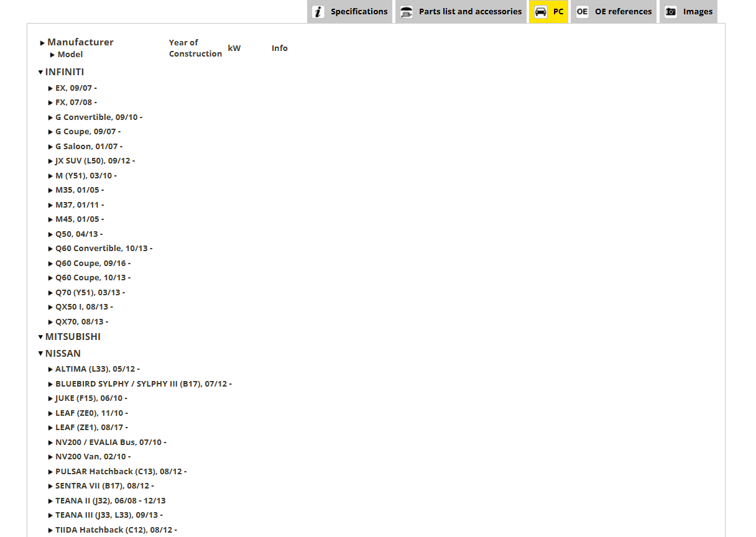Open M35, 01/05 model row

pos(80,190)
